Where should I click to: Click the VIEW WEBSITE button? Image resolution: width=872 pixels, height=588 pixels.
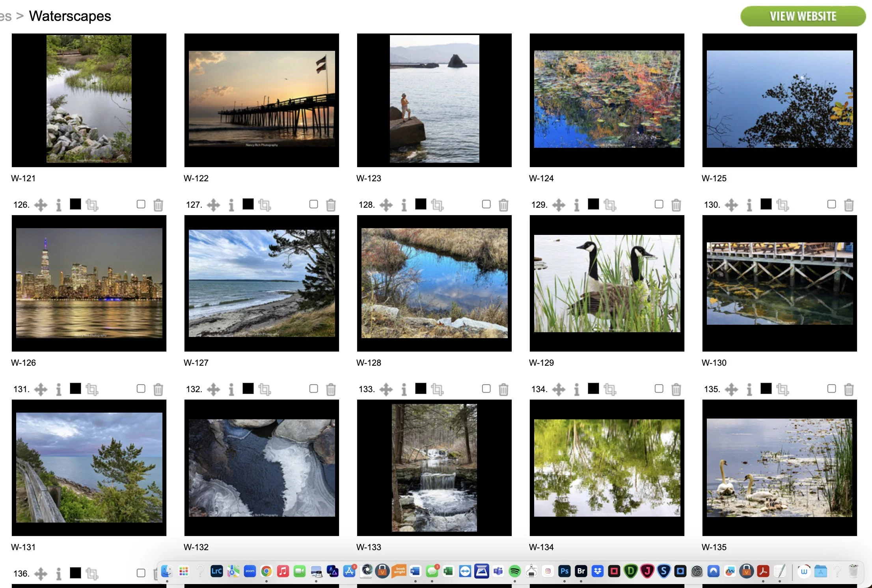click(803, 16)
